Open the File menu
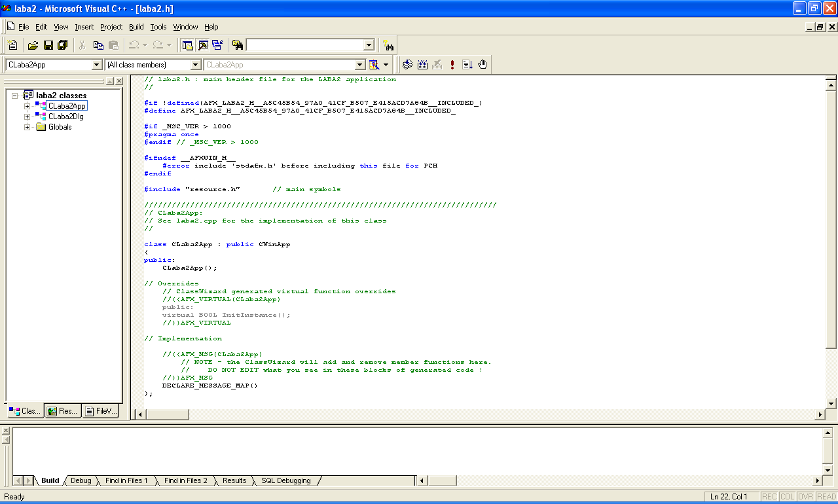This screenshot has height=504, width=838. pos(24,27)
